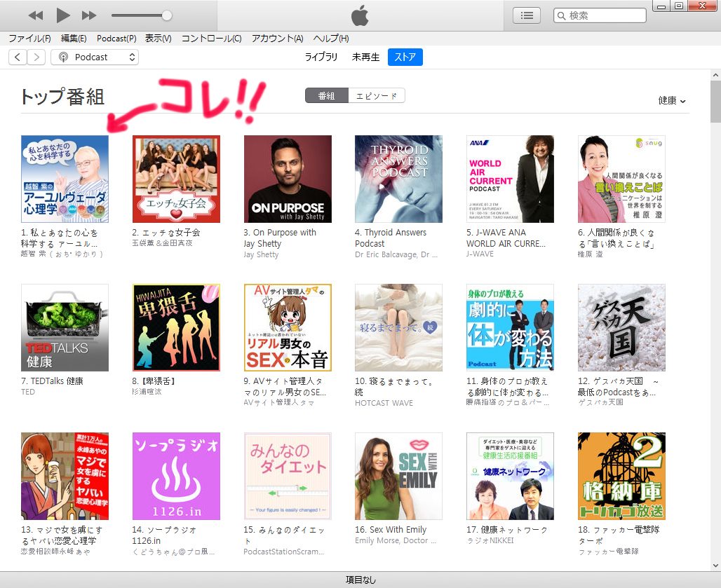This screenshot has height=588, width=721.
Task: Open the アカウント(A) menu
Action: (277, 39)
